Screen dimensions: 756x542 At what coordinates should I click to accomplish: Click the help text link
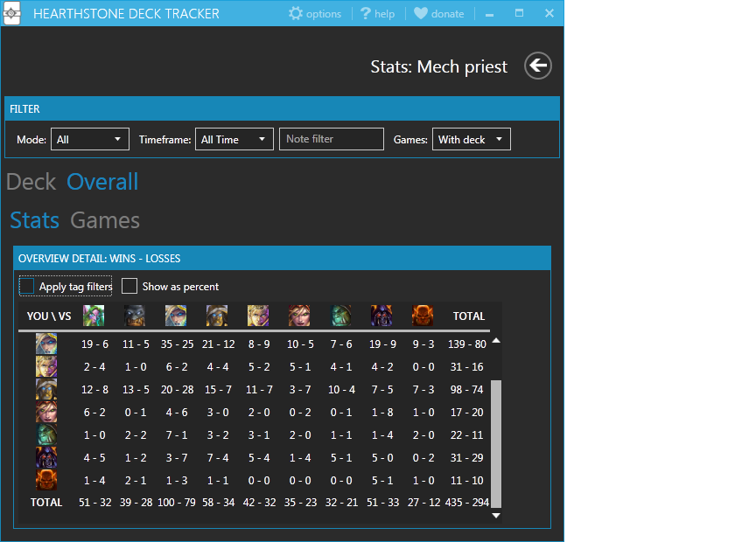384,14
